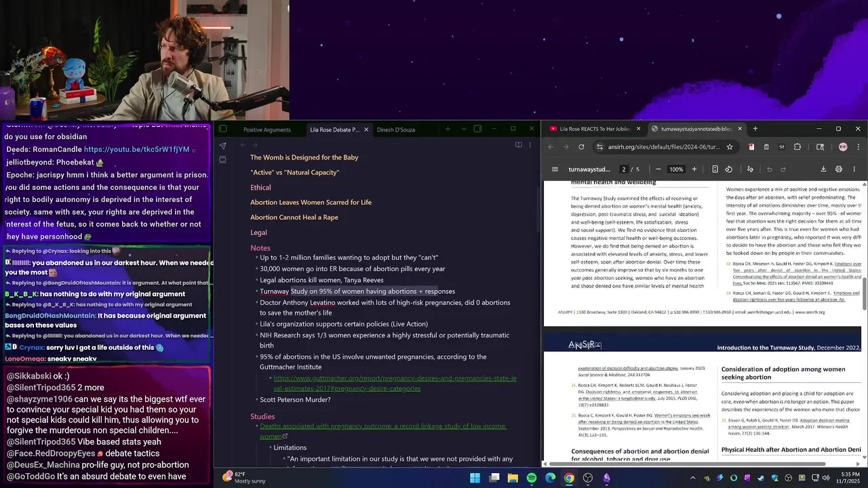
Task: Print the PDF document
Action: [839, 169]
